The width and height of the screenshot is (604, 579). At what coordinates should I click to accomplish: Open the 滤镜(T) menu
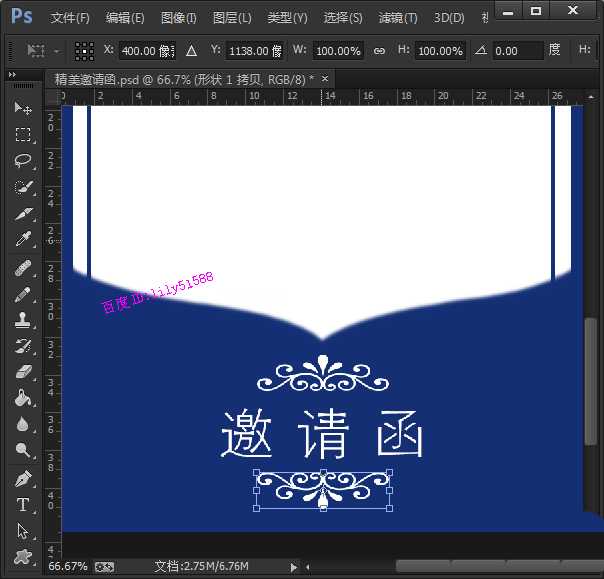398,18
